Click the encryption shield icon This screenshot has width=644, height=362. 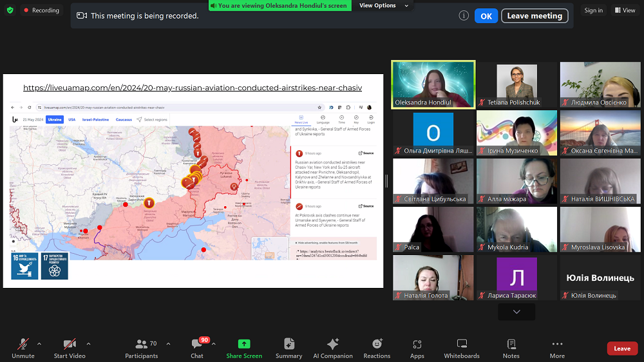pos(10,10)
